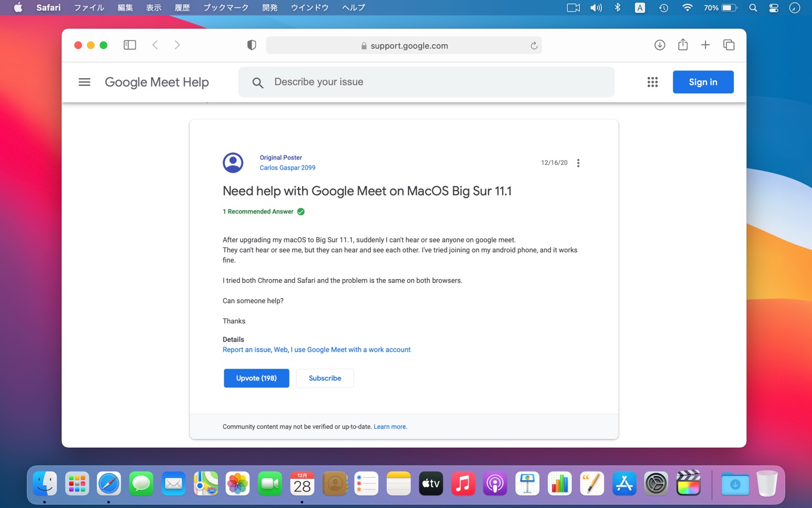Screen dimensions: 812x508
Task: Open Podcasts from the Dock
Action: (x=495, y=483)
